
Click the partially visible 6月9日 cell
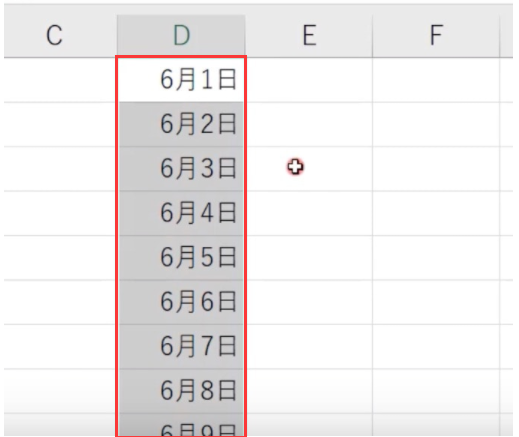tap(181, 425)
